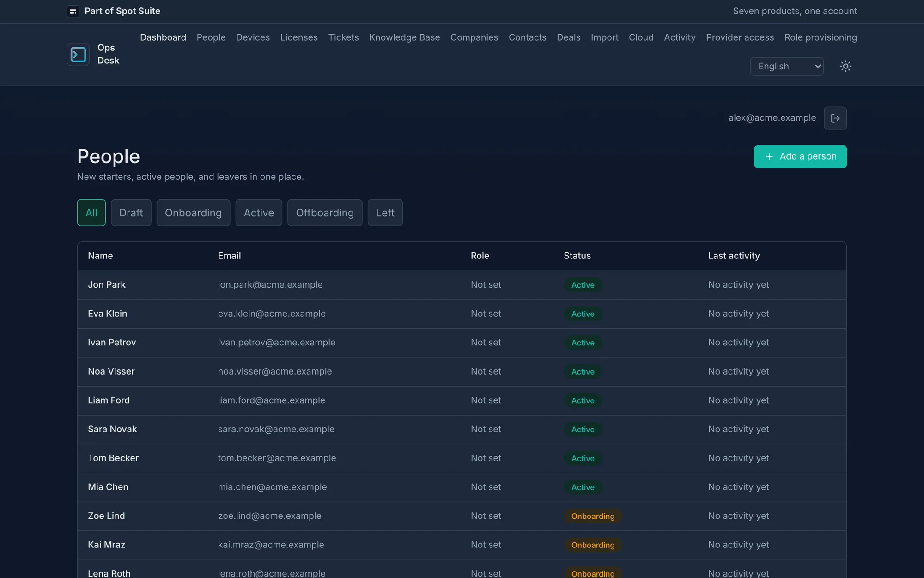
Task: Open the Devices nav item
Action: pyautogui.click(x=253, y=37)
